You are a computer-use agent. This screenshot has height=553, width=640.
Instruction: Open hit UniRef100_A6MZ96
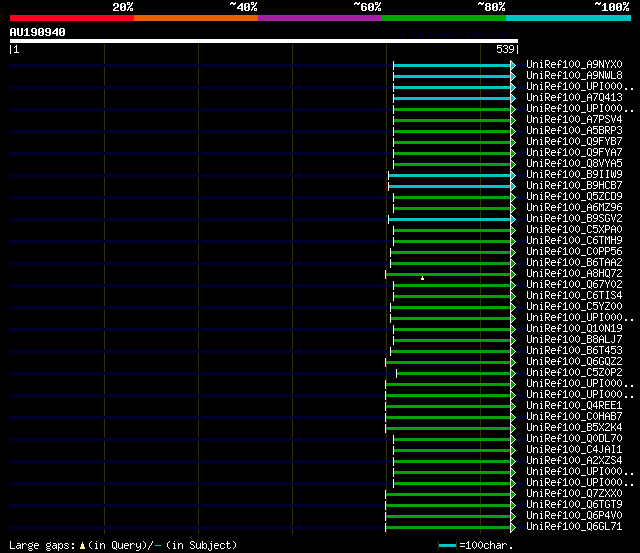[x=574, y=208]
